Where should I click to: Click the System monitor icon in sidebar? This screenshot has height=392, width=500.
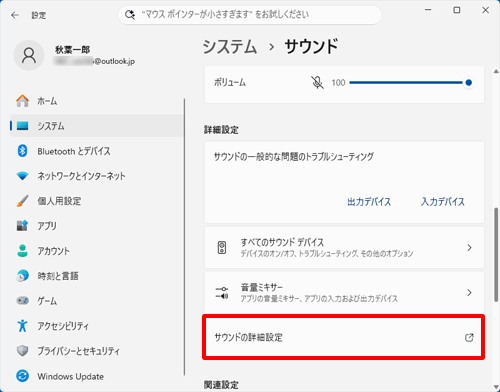pos(23,126)
